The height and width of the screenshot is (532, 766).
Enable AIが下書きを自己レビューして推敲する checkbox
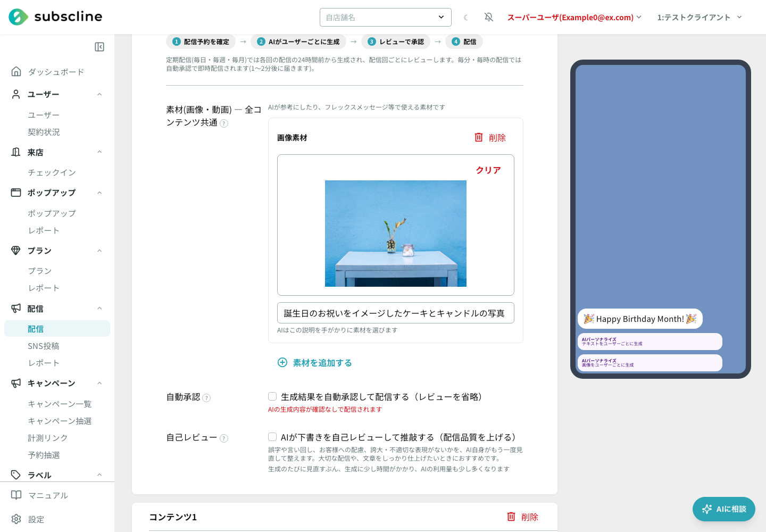(272, 437)
